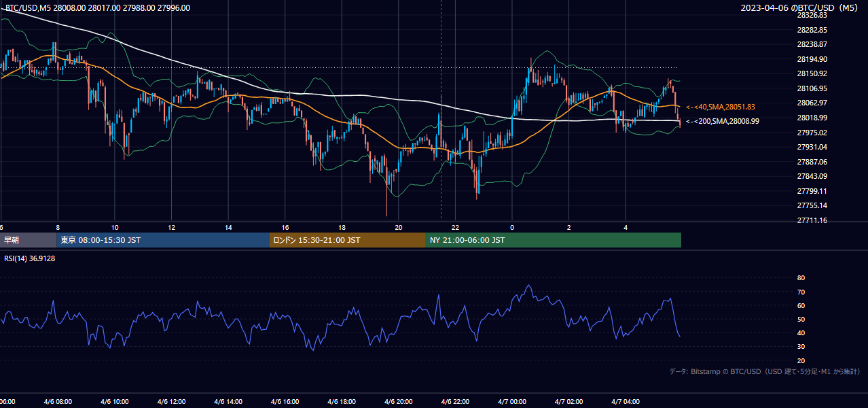Click the 200 SMA label reading 28008.99

pos(723,121)
